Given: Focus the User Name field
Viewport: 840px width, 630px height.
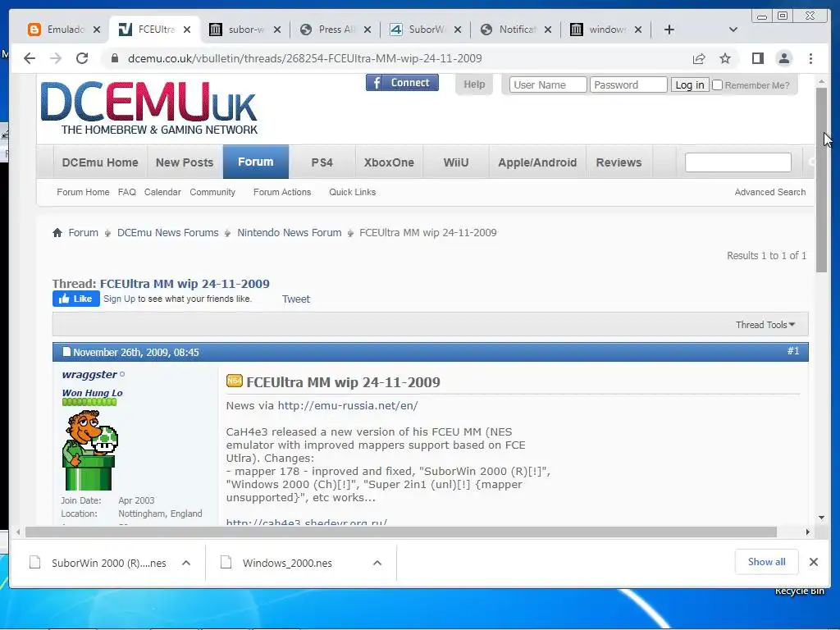Looking at the screenshot, I should [x=547, y=84].
